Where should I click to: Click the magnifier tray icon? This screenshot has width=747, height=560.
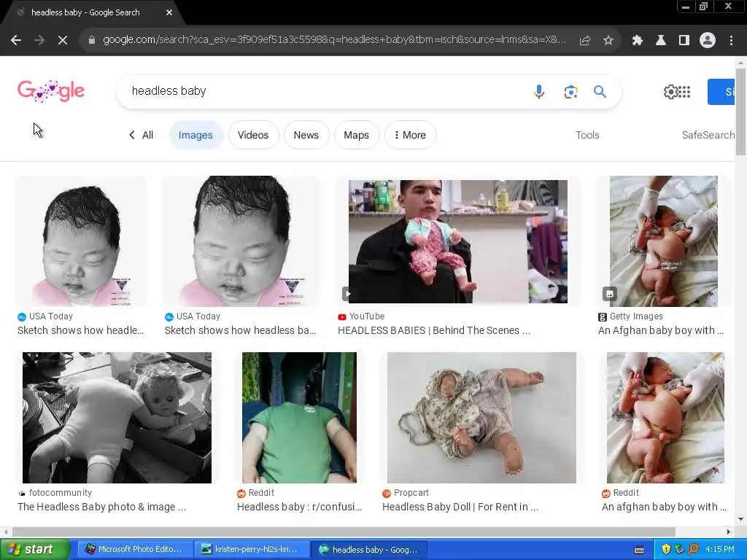pyautogui.click(x=693, y=550)
